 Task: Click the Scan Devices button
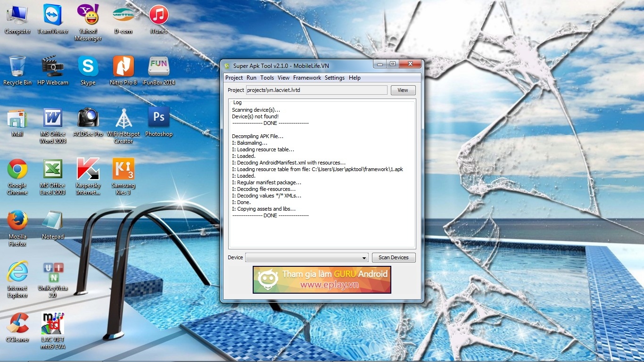[x=394, y=257]
